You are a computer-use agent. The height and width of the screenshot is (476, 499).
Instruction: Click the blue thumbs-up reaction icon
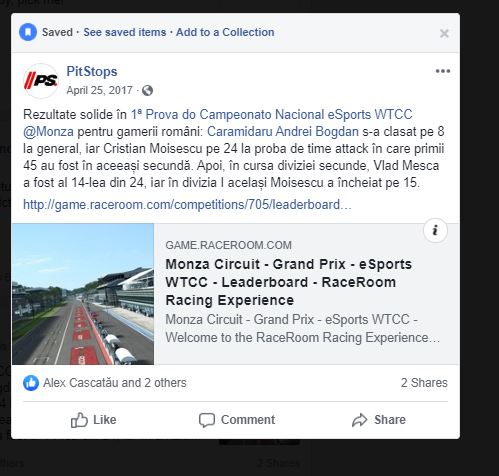[x=31, y=383]
